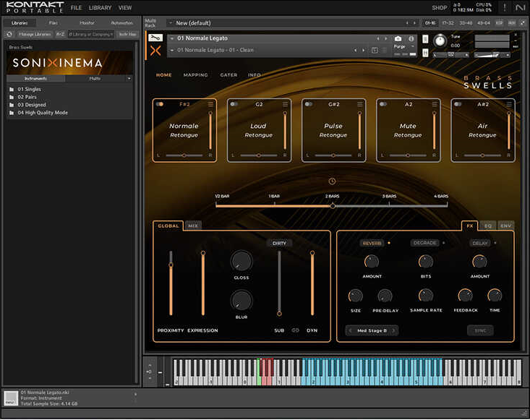The image size is (530, 420).
Task: Open the F#2 Normale slot menu icon
Action: tap(210, 104)
